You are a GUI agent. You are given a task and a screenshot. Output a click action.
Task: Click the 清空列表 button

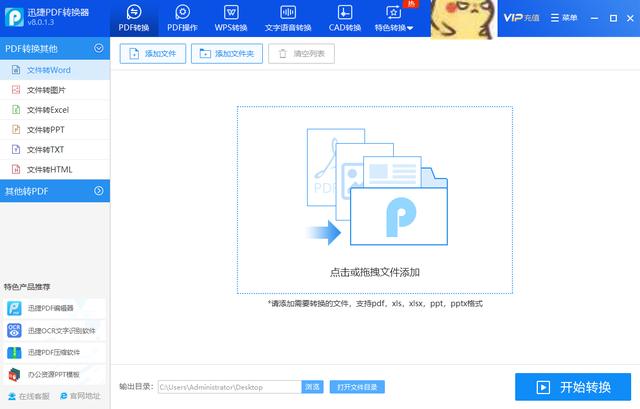(x=301, y=53)
